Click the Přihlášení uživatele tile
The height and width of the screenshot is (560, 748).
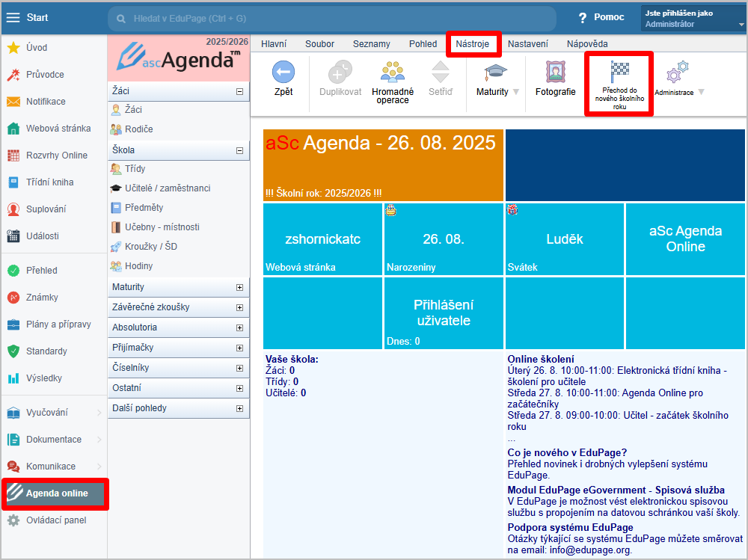(x=444, y=313)
